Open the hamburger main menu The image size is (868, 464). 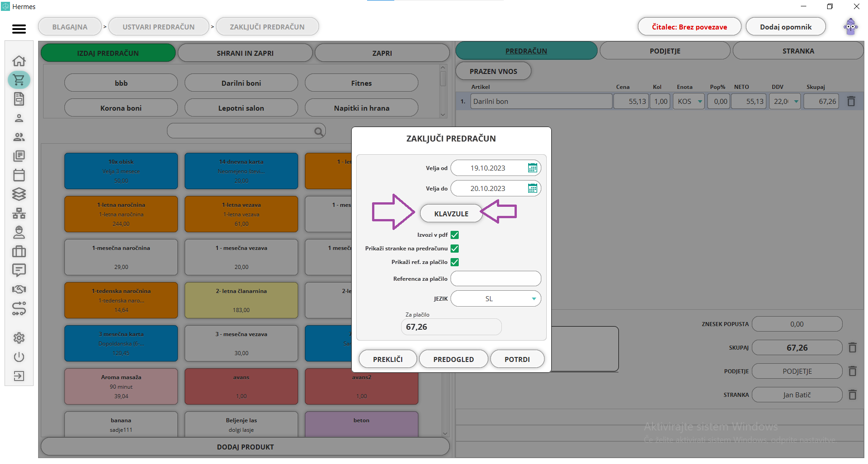coord(19,29)
